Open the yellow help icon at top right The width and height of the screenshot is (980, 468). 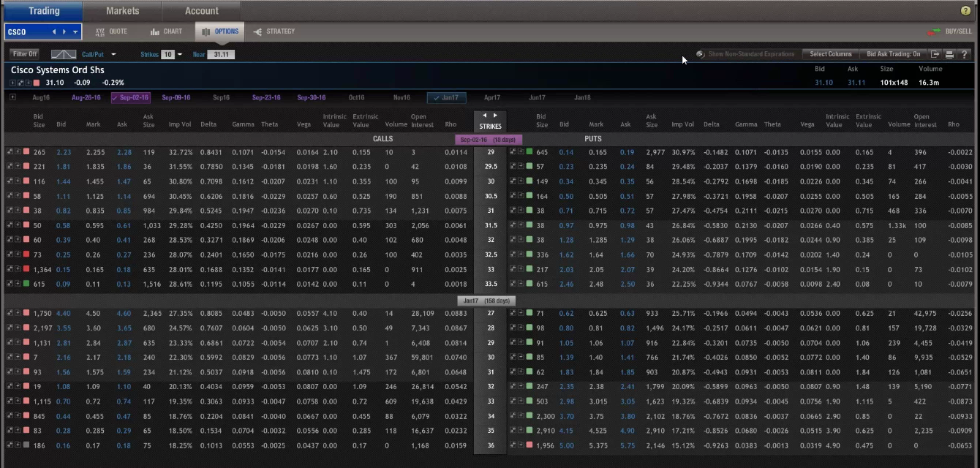pos(965,11)
